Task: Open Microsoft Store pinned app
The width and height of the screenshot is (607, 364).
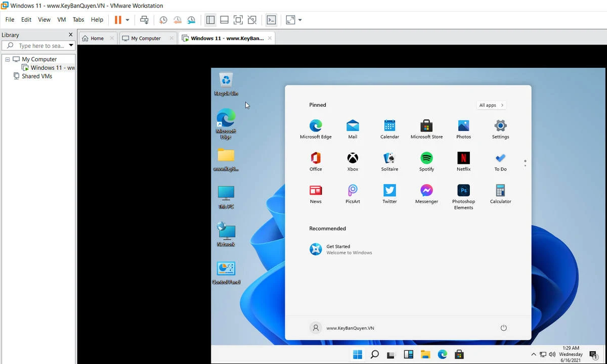Action: point(426,129)
